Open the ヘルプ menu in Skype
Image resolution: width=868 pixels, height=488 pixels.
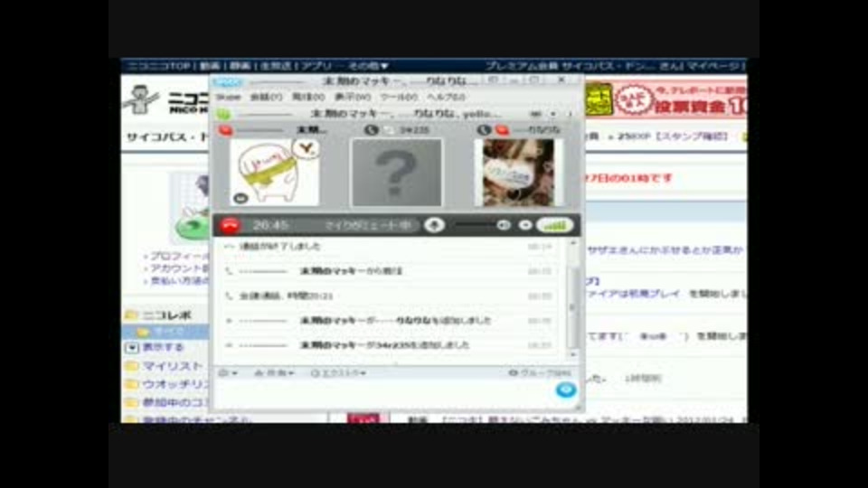click(446, 98)
